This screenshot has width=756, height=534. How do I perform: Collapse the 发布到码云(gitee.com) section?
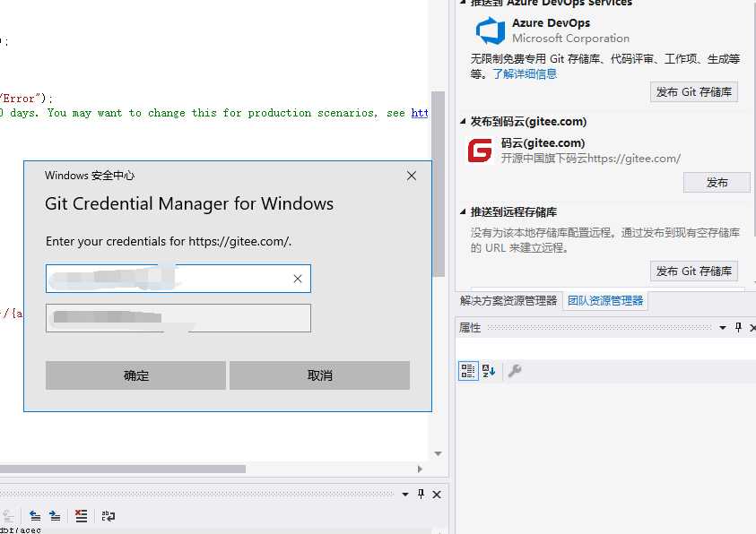tap(463, 121)
